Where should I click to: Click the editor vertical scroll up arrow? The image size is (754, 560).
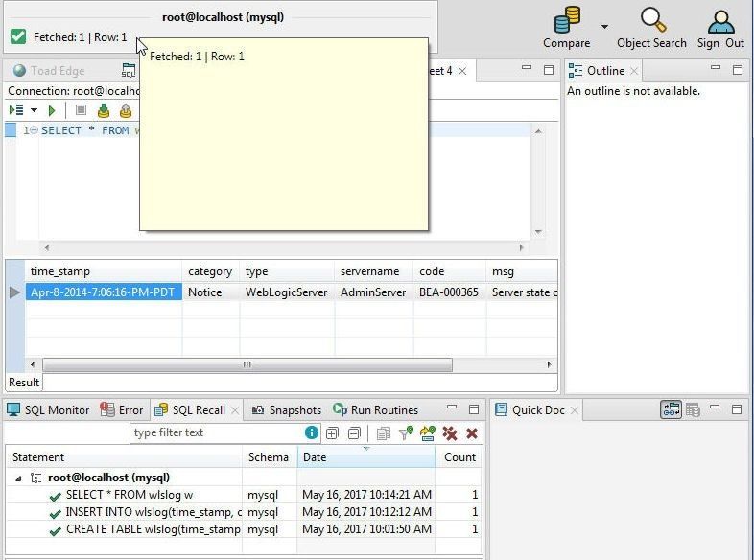538,131
